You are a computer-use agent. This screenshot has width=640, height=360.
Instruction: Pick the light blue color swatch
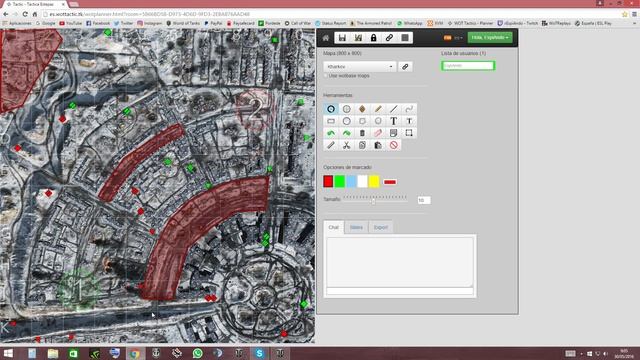[x=351, y=182]
